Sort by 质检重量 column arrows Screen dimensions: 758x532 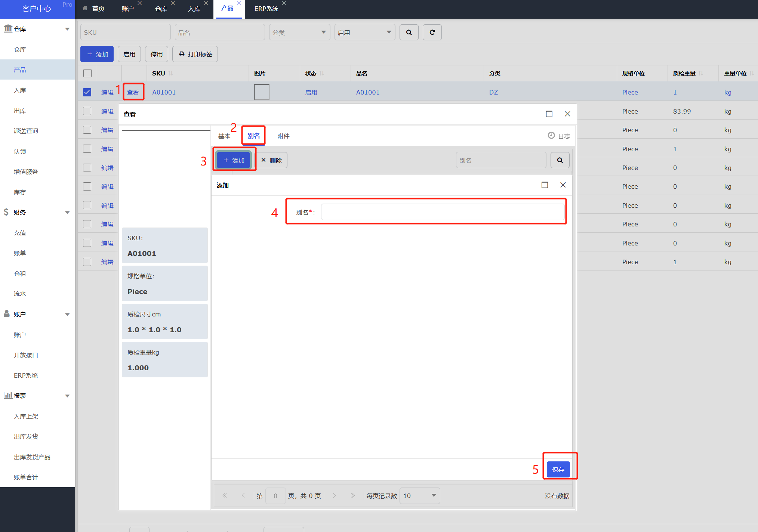(701, 73)
